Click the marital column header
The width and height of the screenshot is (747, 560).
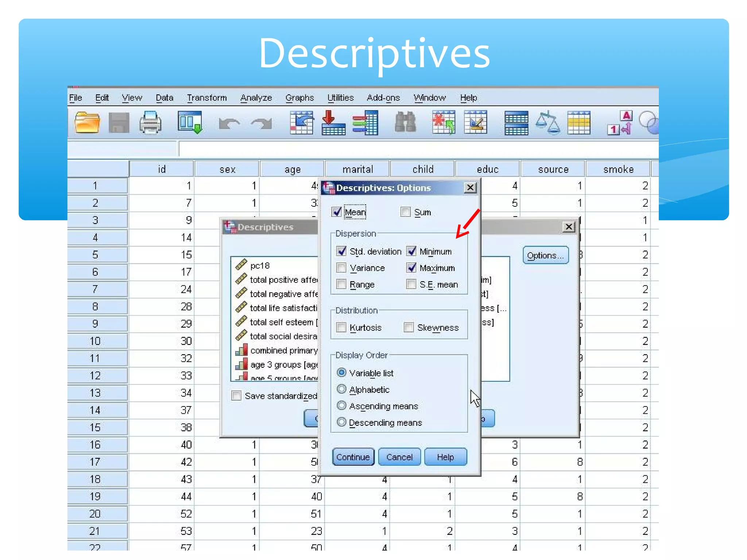[357, 169]
